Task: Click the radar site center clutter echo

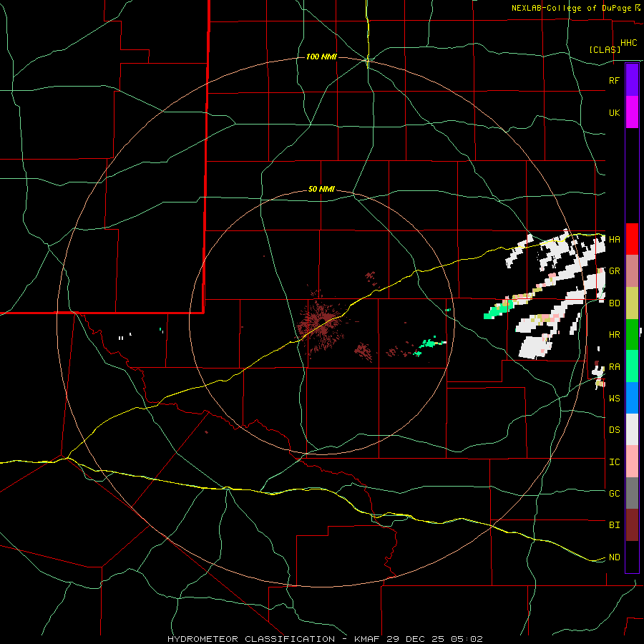Action: coord(321,322)
